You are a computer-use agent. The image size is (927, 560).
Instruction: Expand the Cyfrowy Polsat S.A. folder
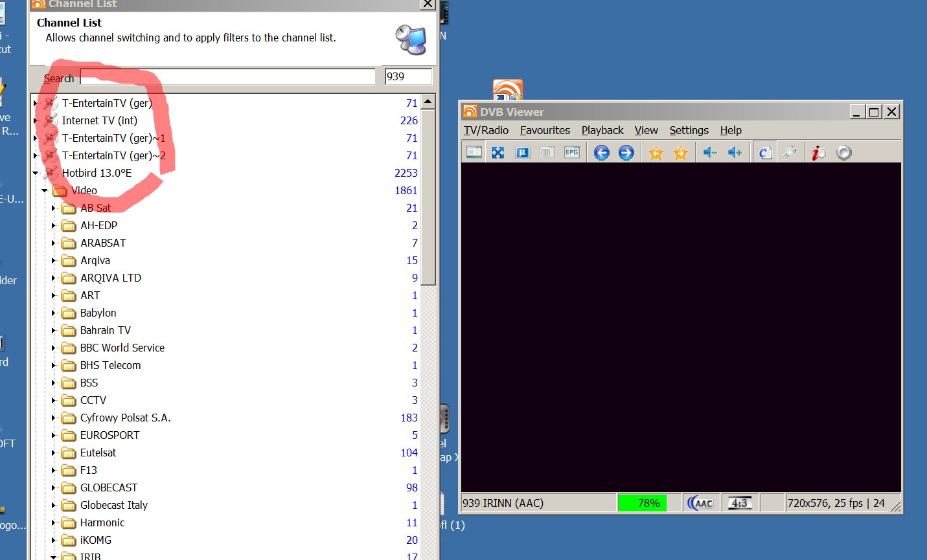[x=54, y=418]
